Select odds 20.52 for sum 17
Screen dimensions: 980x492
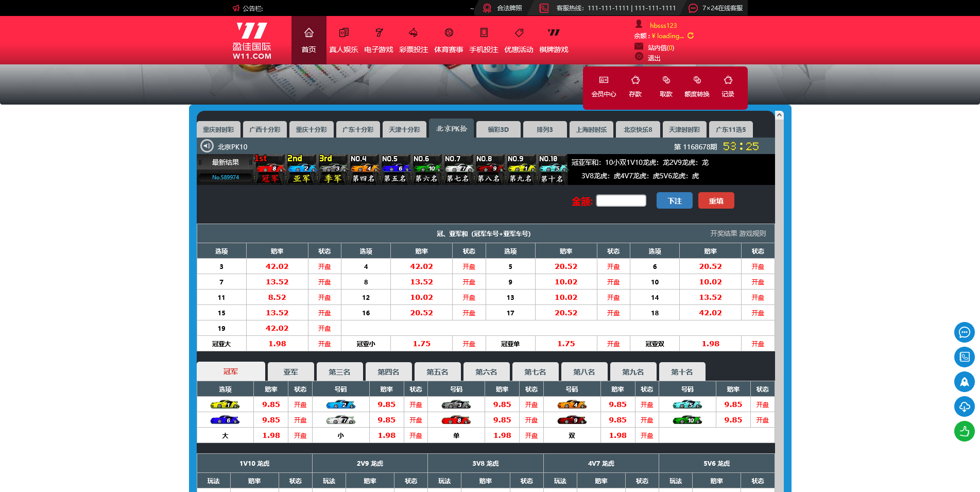coord(566,313)
